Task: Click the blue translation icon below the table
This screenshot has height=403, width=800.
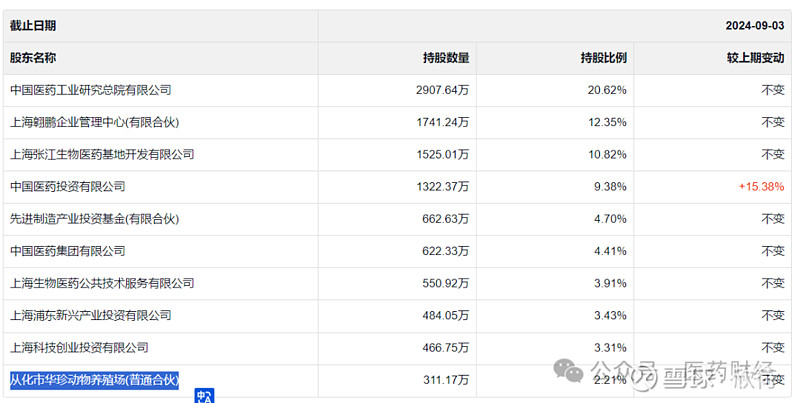Action: point(205,396)
